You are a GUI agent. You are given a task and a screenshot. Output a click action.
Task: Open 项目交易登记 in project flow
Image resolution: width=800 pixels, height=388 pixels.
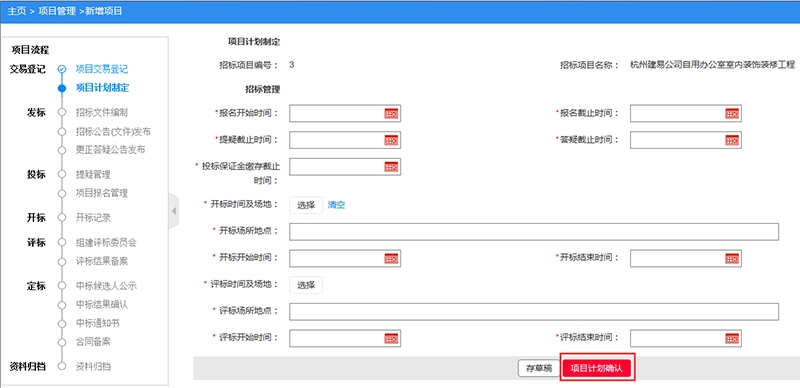tap(102, 69)
